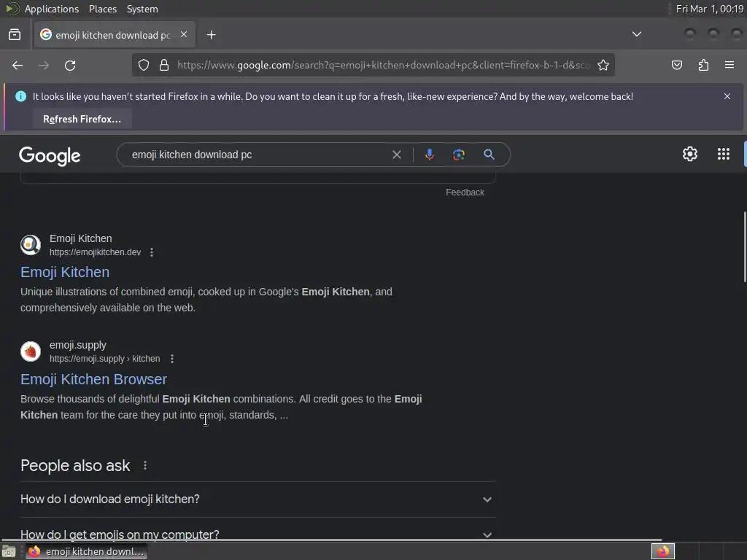This screenshot has width=747, height=560.
Task: Open People also ask options menu
Action: click(x=145, y=465)
